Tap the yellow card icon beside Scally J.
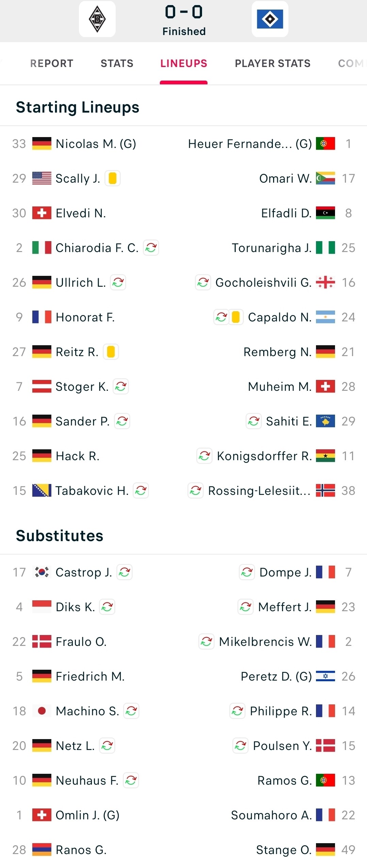This screenshot has height=868, width=367. [113, 178]
